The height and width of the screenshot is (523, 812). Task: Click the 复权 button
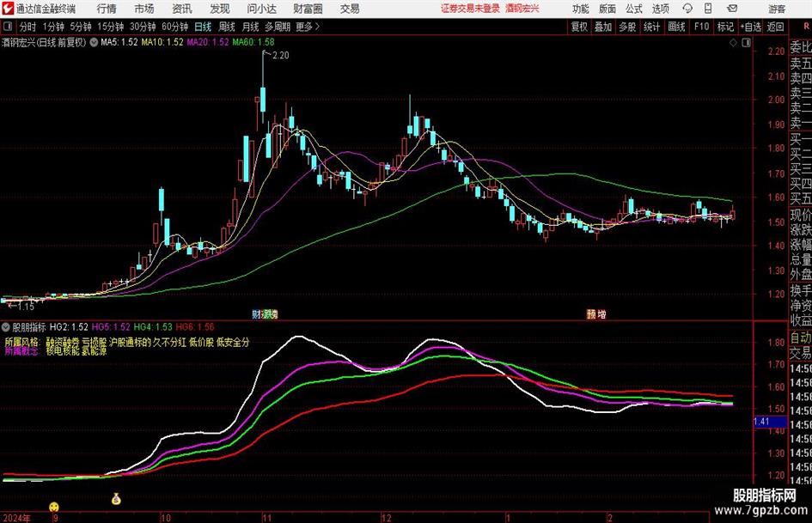pos(579,27)
